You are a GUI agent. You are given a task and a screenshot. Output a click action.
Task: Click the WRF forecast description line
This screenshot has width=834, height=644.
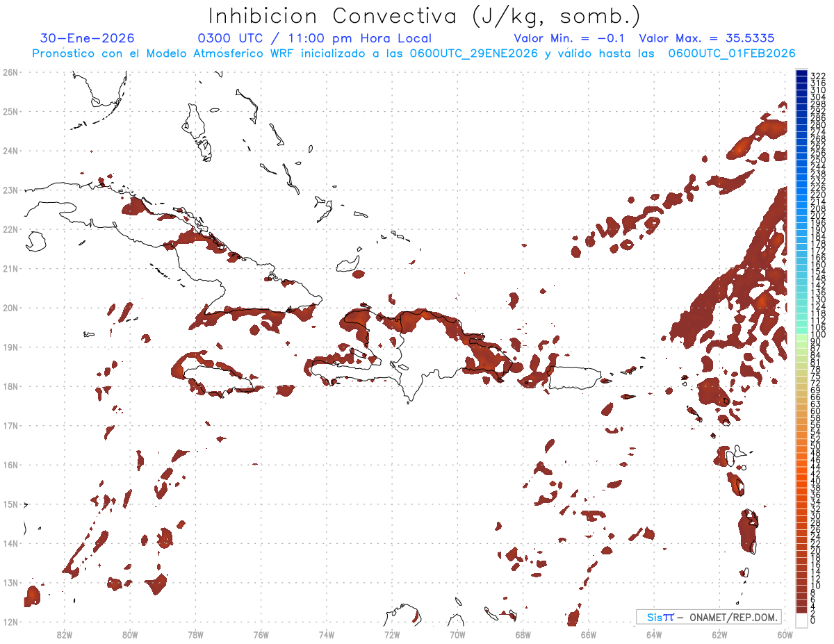[x=414, y=53]
